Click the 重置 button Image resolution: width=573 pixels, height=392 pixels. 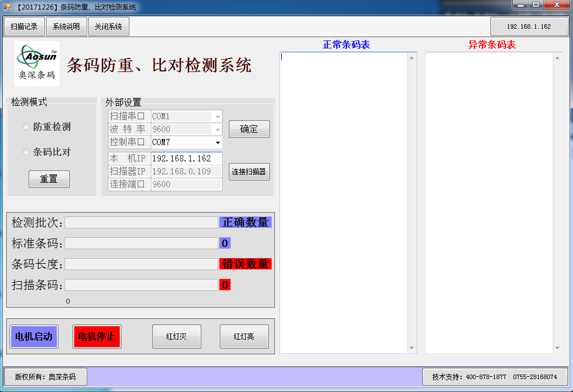[49, 179]
